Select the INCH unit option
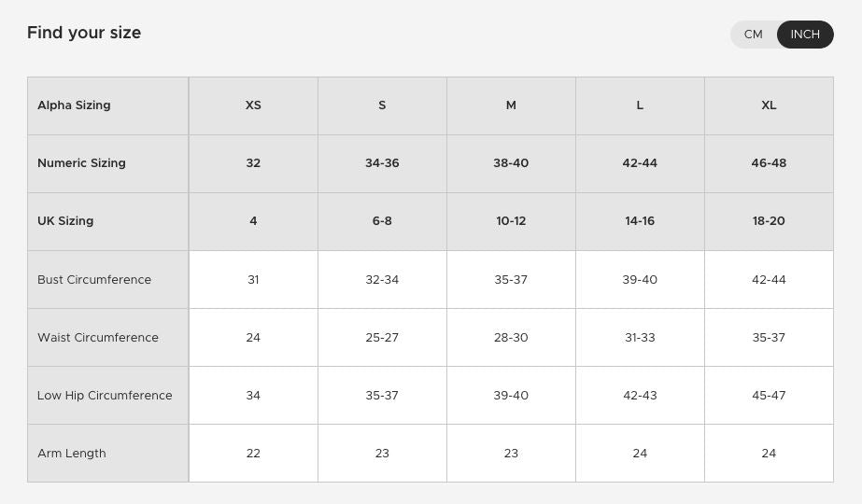This screenshot has width=862, height=504. 805,35
